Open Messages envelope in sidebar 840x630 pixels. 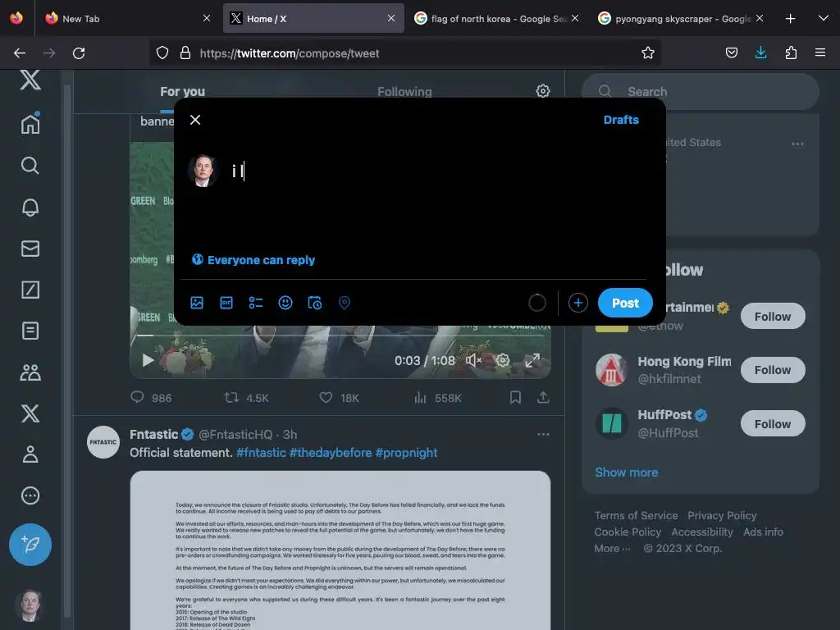[x=30, y=249]
